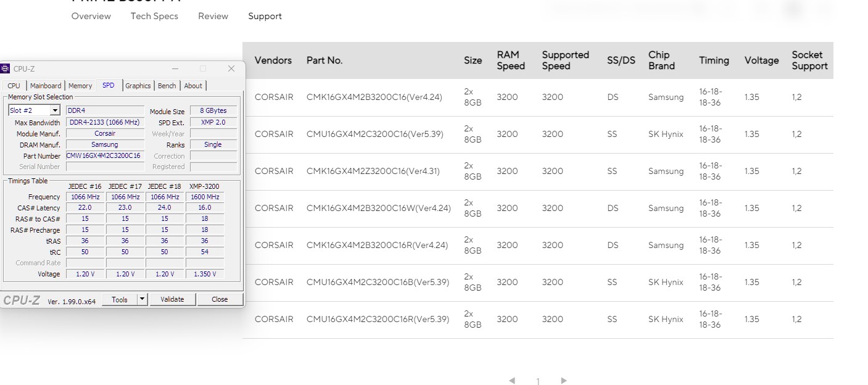Click the CPU-Z app icon in title bar

[6, 68]
